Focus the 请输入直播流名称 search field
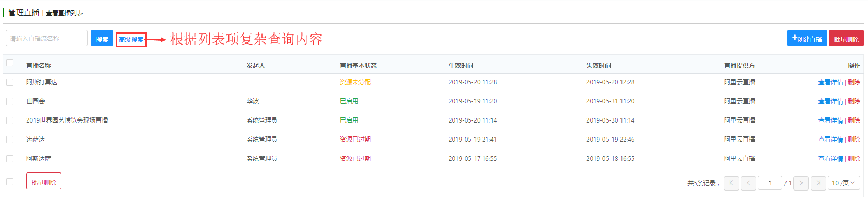Viewport: 868px width, 207px height. coord(47,38)
